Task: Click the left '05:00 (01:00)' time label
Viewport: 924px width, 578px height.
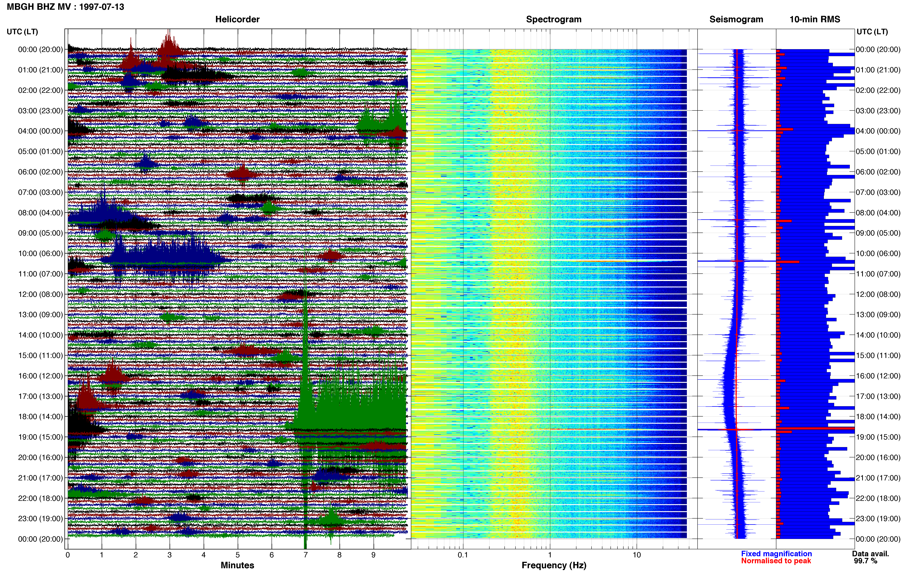Action: (x=41, y=151)
